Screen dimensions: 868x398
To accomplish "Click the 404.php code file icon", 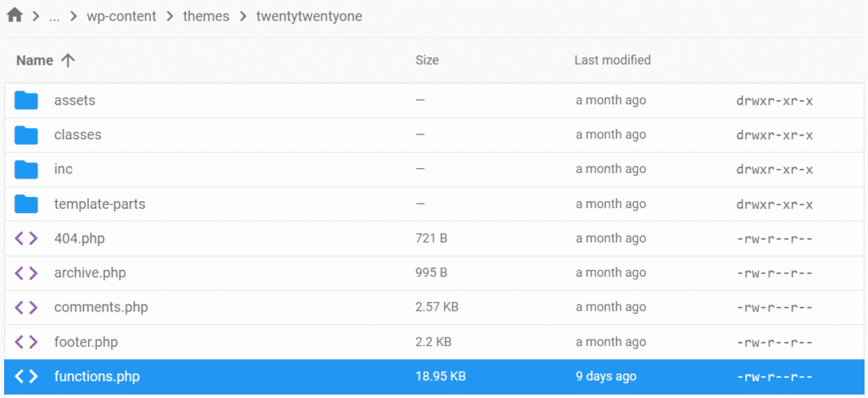I will [x=26, y=238].
